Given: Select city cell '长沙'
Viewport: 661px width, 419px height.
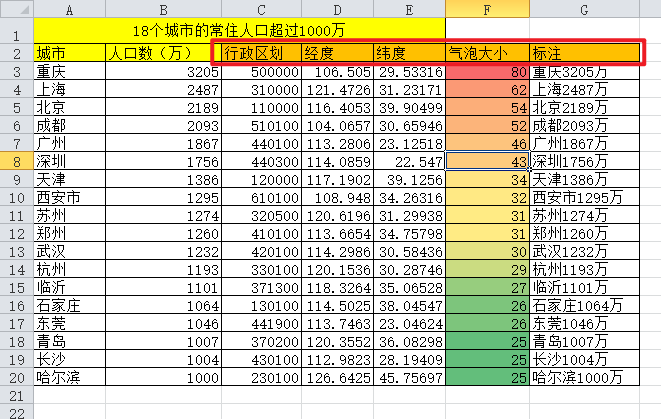Looking at the screenshot, I should [x=70, y=359].
